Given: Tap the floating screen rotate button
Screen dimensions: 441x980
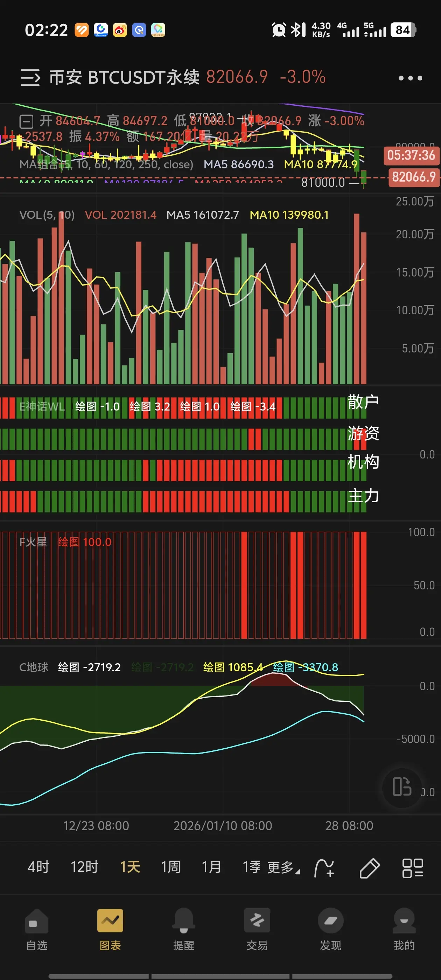Looking at the screenshot, I should [402, 787].
